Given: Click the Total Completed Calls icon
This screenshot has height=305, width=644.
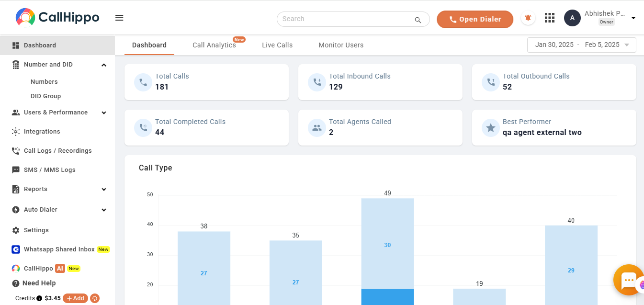Looking at the screenshot, I should pyautogui.click(x=143, y=128).
